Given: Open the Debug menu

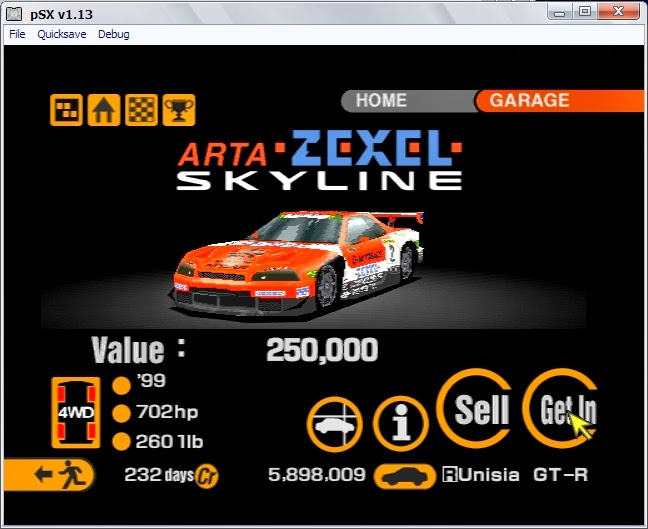Looking at the screenshot, I should click(x=114, y=34).
